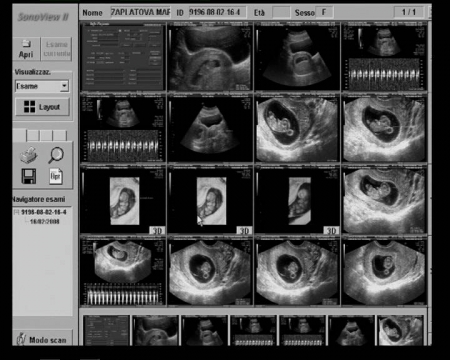Click the Apri open folder button
The image size is (450, 360).
(26, 49)
